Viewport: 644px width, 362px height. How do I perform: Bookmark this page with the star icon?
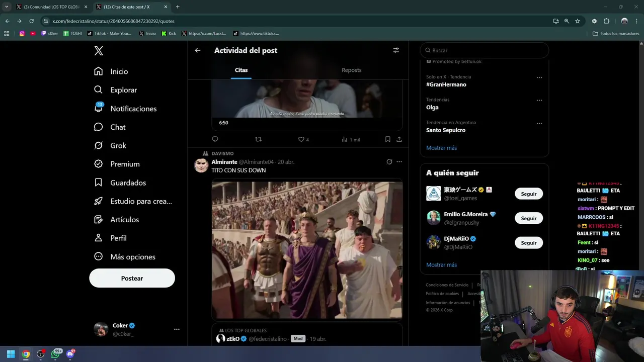[578, 21]
